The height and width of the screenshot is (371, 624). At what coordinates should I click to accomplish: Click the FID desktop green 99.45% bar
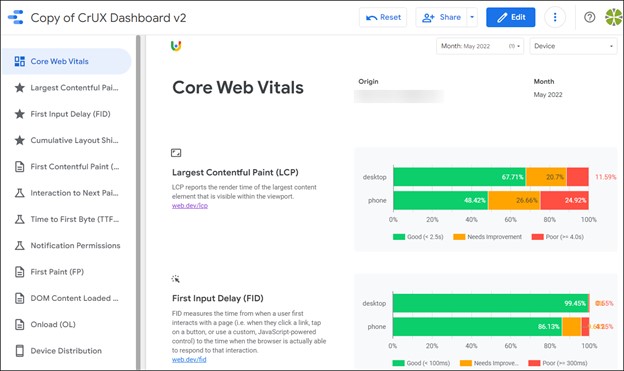(490, 303)
